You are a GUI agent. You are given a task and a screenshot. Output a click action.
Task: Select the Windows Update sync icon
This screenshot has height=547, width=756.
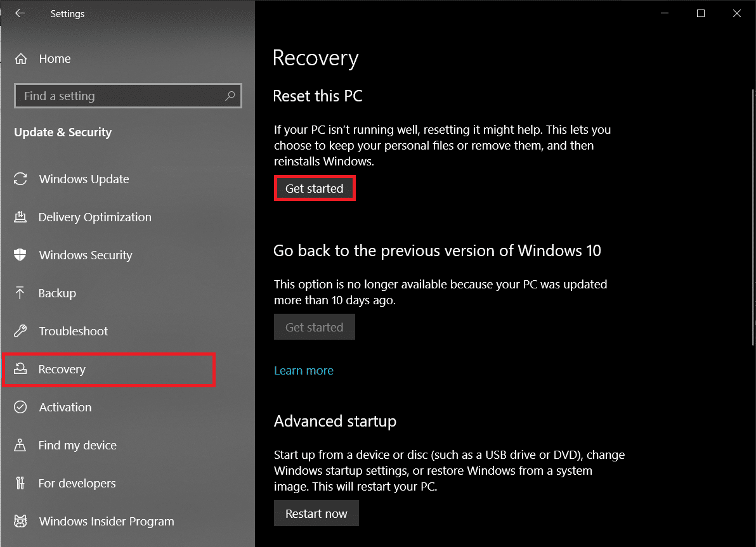click(21, 179)
